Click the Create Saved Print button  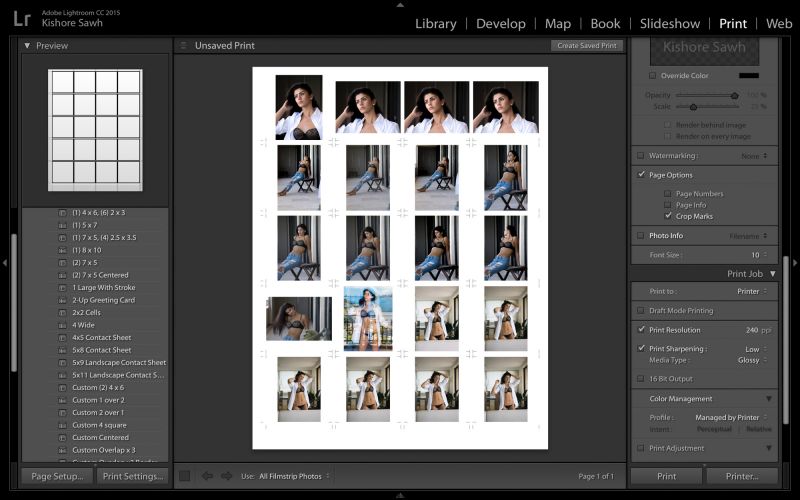586,46
